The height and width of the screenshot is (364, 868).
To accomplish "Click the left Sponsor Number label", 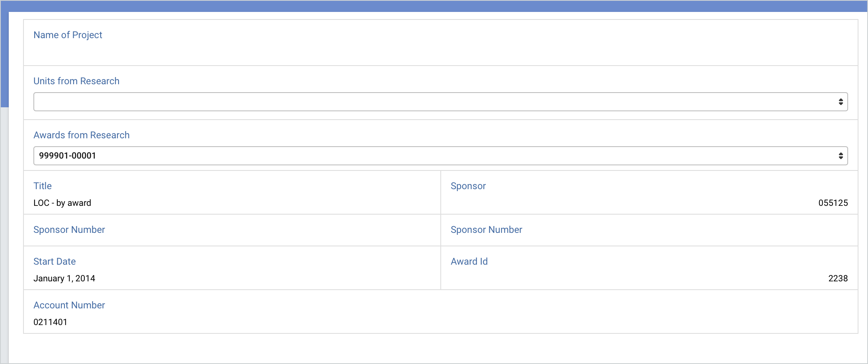I will point(69,230).
